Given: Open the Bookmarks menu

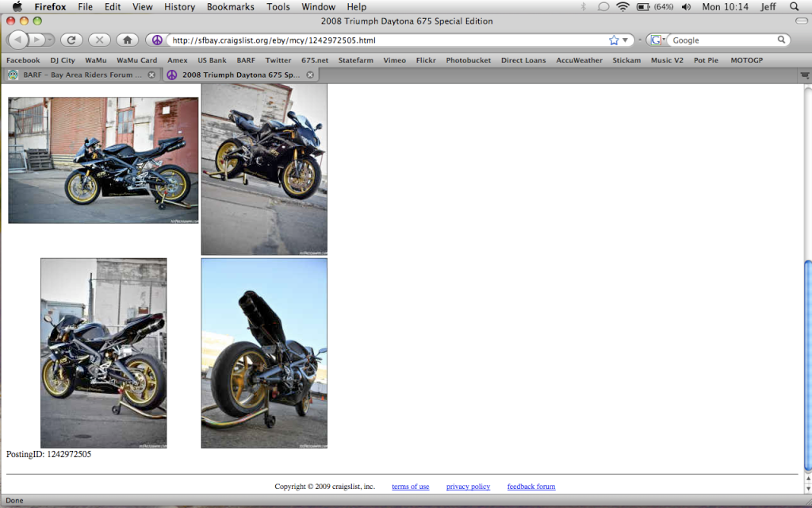Looking at the screenshot, I should (230, 6).
